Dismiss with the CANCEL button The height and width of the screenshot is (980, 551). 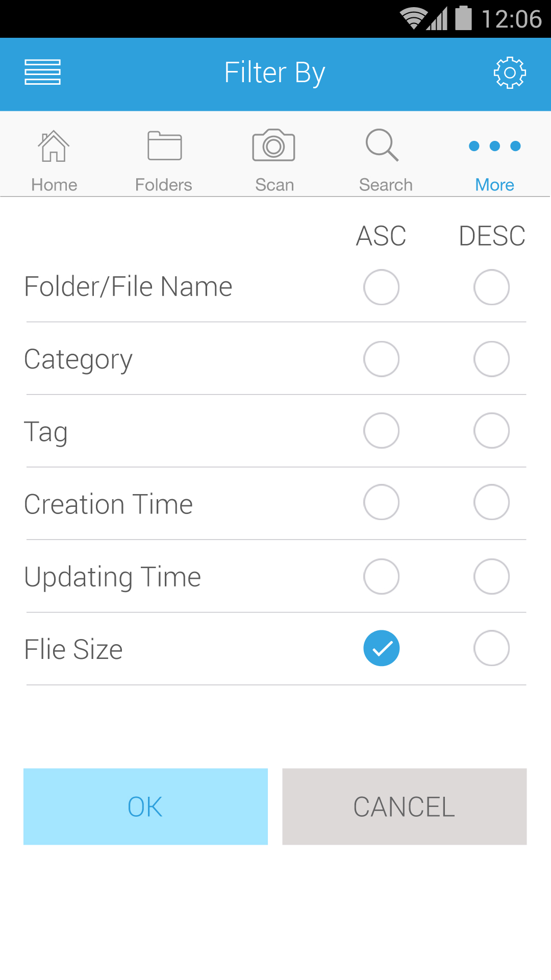[x=405, y=806]
